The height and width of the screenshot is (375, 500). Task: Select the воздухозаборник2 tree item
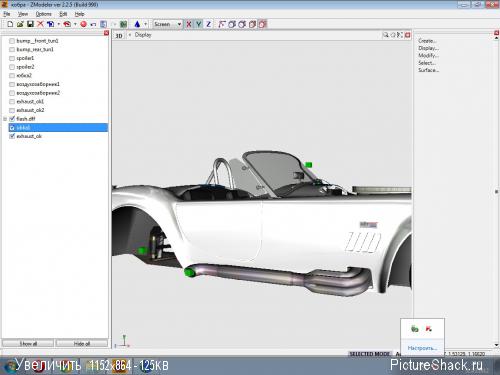[x=38, y=93]
